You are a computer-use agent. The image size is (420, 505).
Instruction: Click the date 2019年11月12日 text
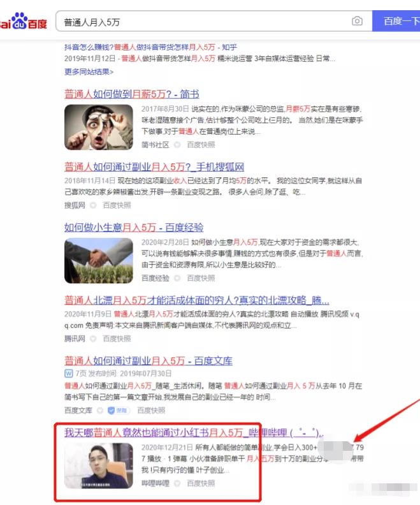click(90, 59)
